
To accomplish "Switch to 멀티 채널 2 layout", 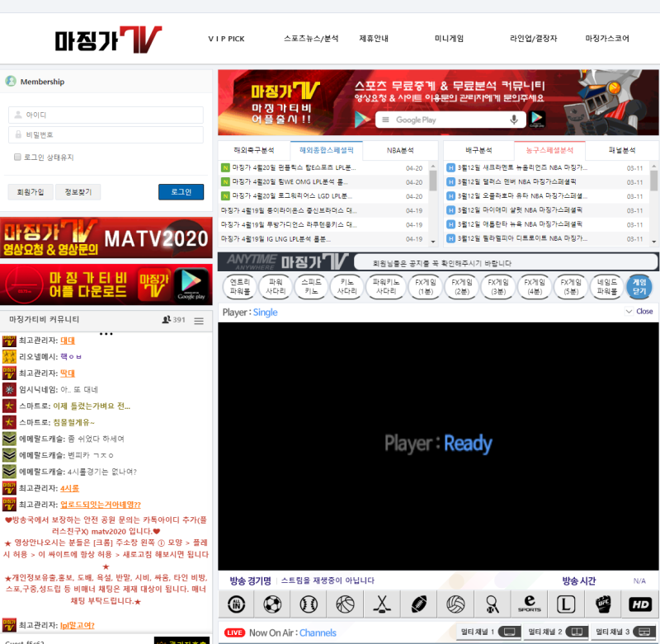I will click(556, 632).
